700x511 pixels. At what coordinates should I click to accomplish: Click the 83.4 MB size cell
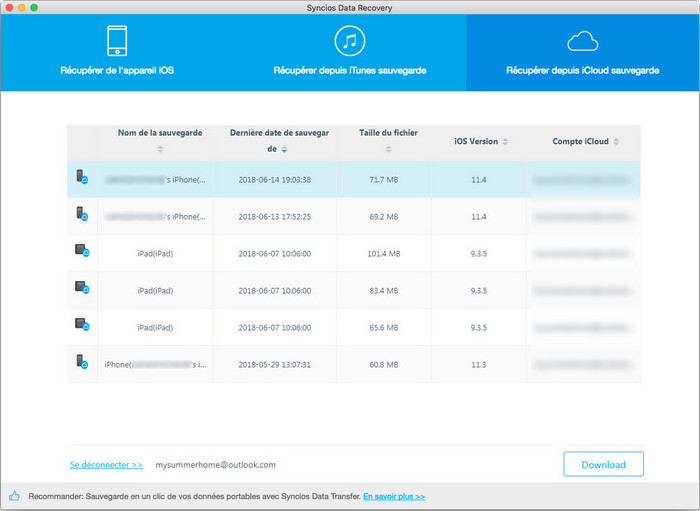click(x=383, y=291)
